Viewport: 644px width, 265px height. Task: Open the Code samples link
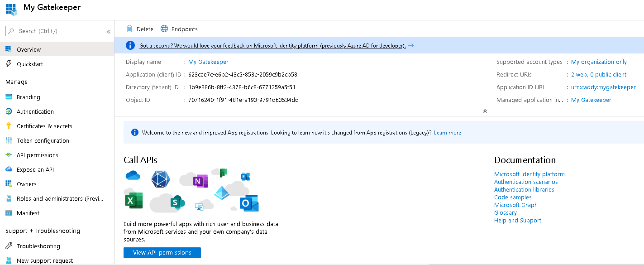pos(513,197)
